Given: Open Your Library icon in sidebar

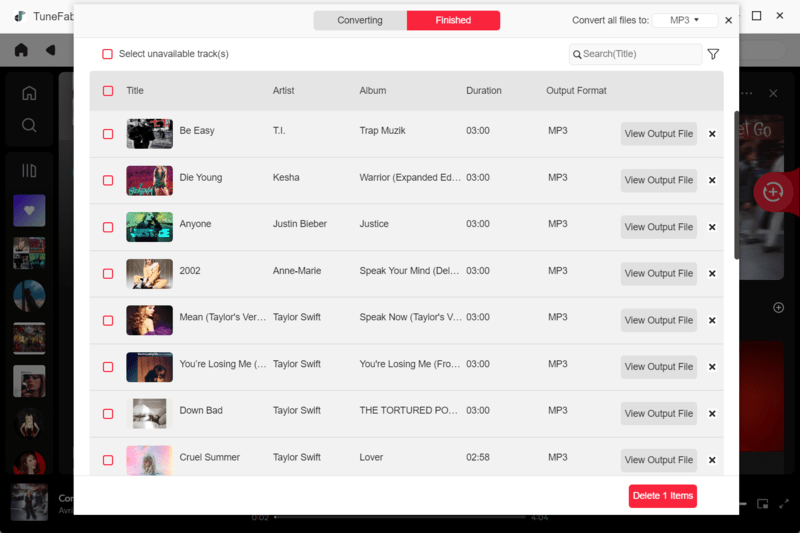Looking at the screenshot, I should click(29, 170).
